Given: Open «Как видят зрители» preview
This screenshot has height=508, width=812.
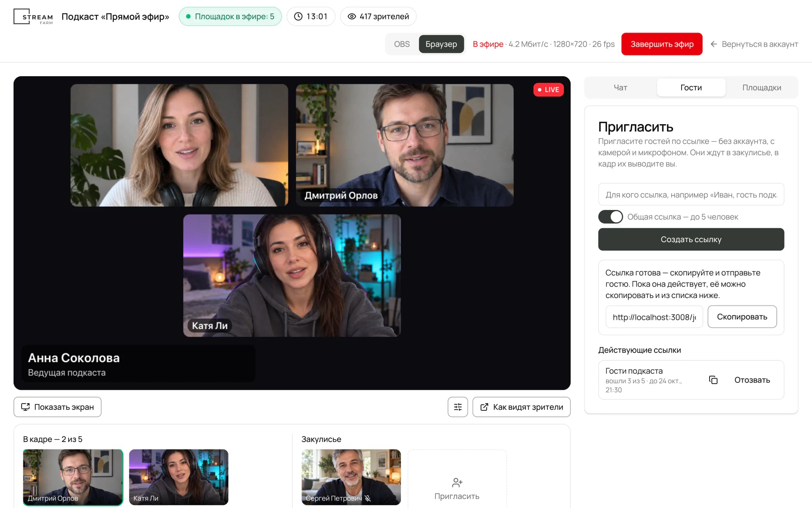Looking at the screenshot, I should 521,407.
